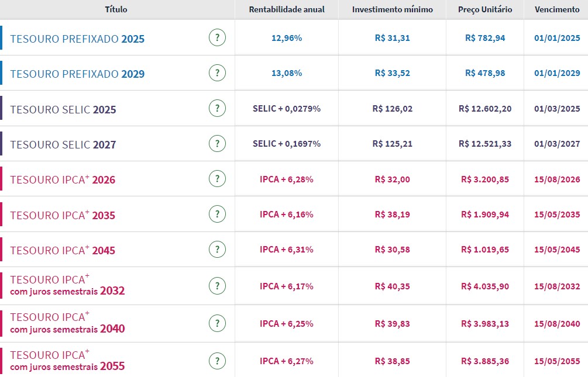Click question mark for Tesouro Selic 2025
Image resolution: width=588 pixels, height=377 pixels.
tap(217, 109)
